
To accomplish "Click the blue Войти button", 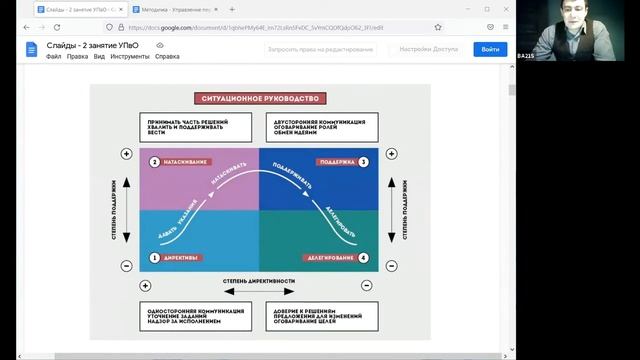I will [x=490, y=49].
